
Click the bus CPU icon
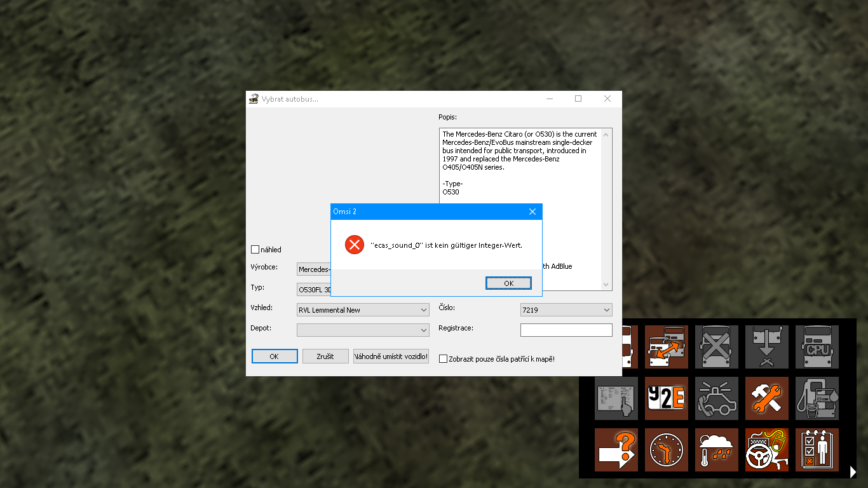pos(817,347)
